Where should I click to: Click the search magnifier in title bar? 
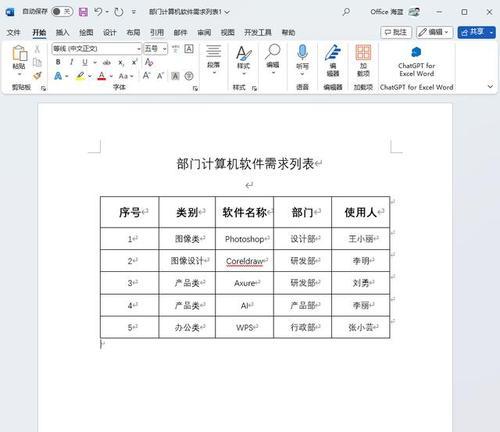pyautogui.click(x=346, y=12)
